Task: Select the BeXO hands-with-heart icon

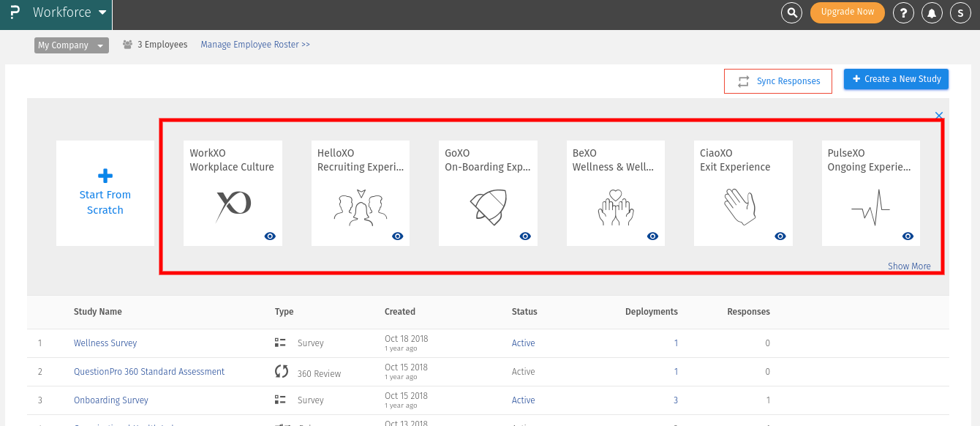Action: 615,207
